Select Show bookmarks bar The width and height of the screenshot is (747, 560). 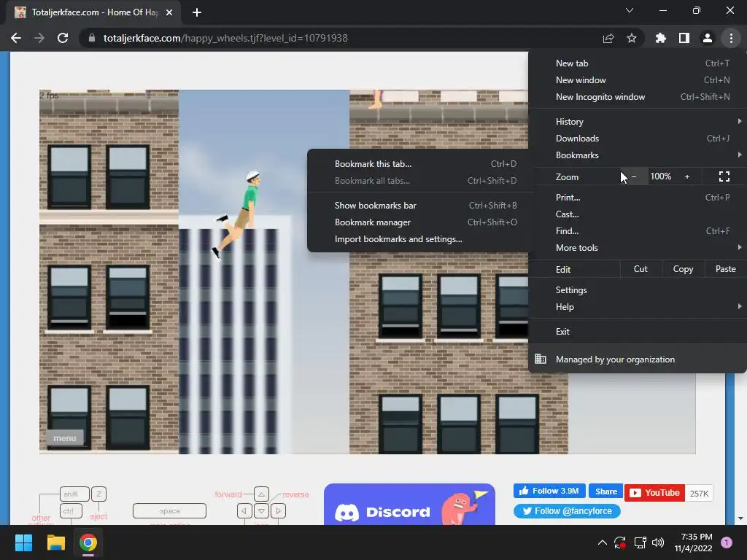tap(419, 205)
